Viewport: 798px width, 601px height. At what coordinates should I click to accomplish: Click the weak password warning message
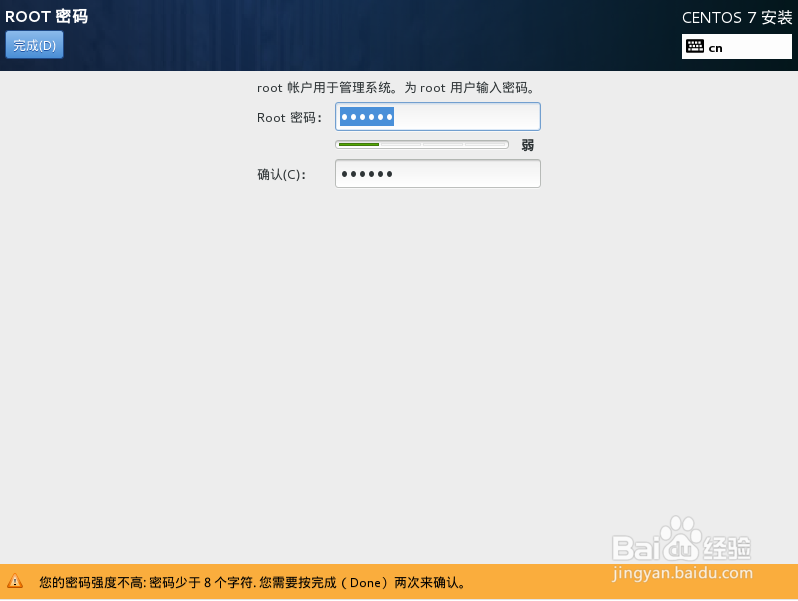pyautogui.click(x=253, y=582)
